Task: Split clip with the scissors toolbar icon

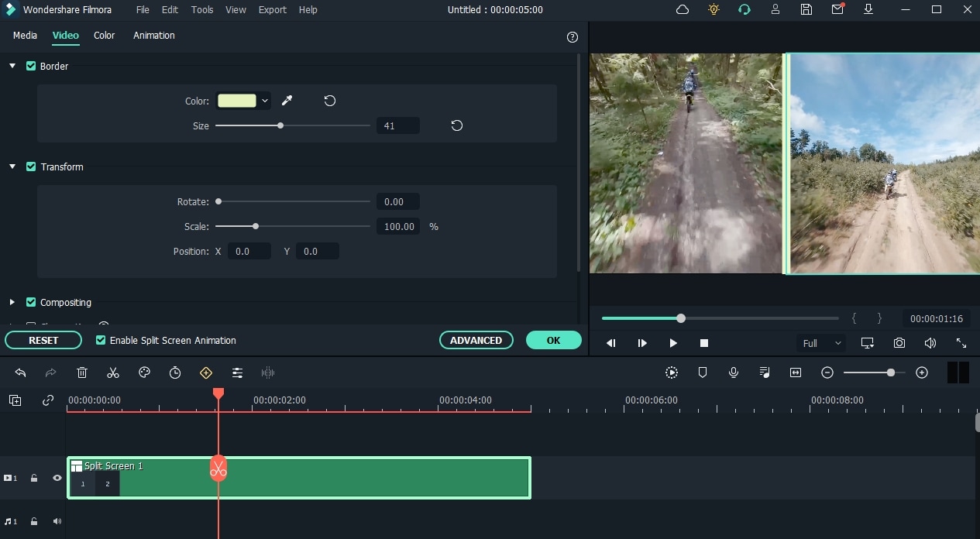Action: click(113, 372)
